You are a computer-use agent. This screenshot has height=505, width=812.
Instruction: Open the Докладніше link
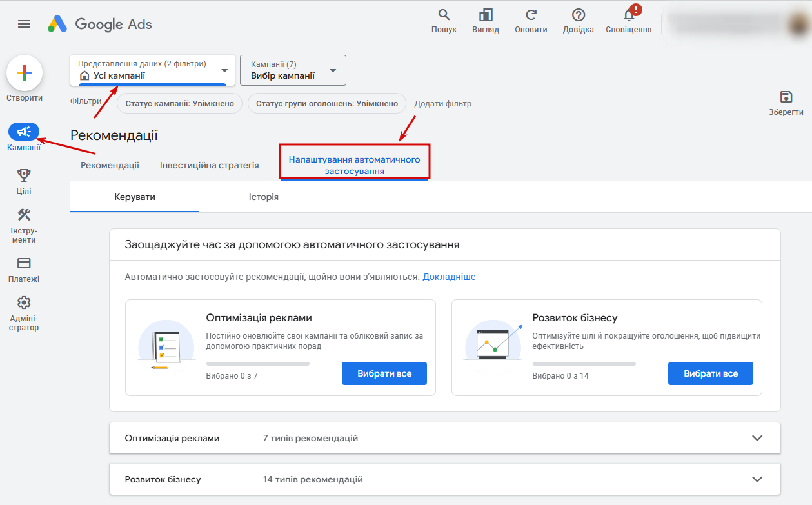point(449,277)
